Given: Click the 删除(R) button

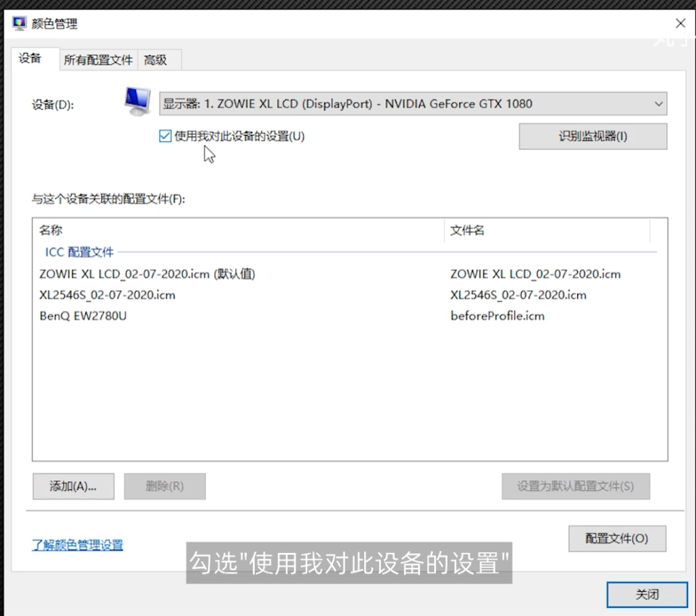Looking at the screenshot, I should pyautogui.click(x=164, y=486).
